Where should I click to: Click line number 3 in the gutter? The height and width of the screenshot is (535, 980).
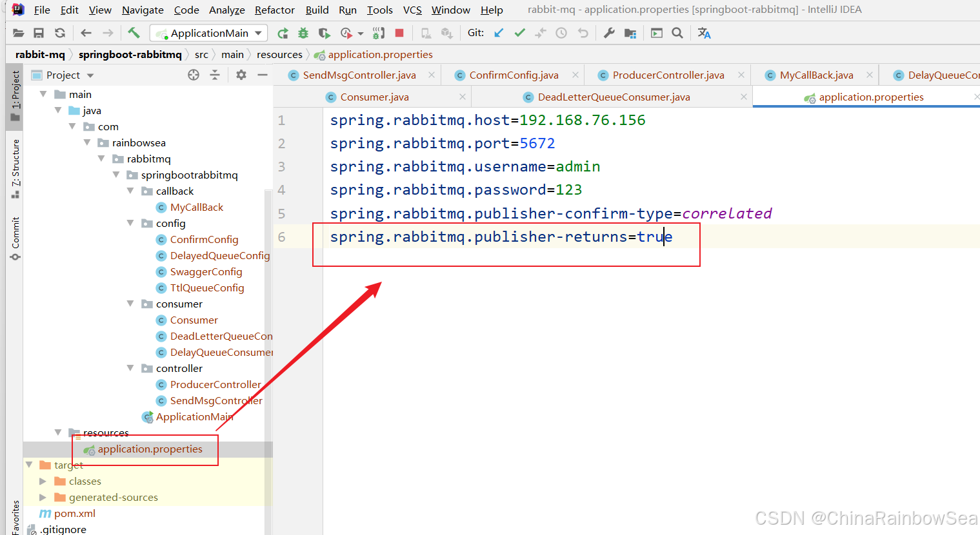(x=281, y=166)
